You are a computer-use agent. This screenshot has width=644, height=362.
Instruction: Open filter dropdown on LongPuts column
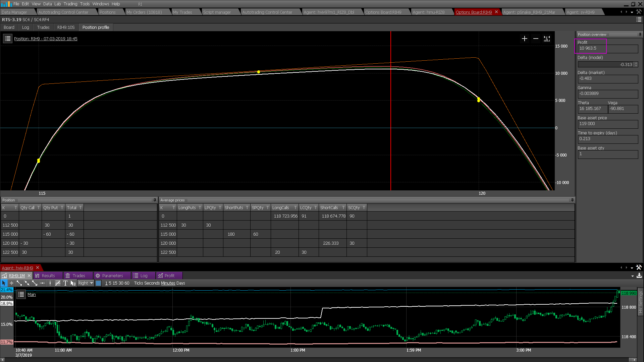[200, 208]
